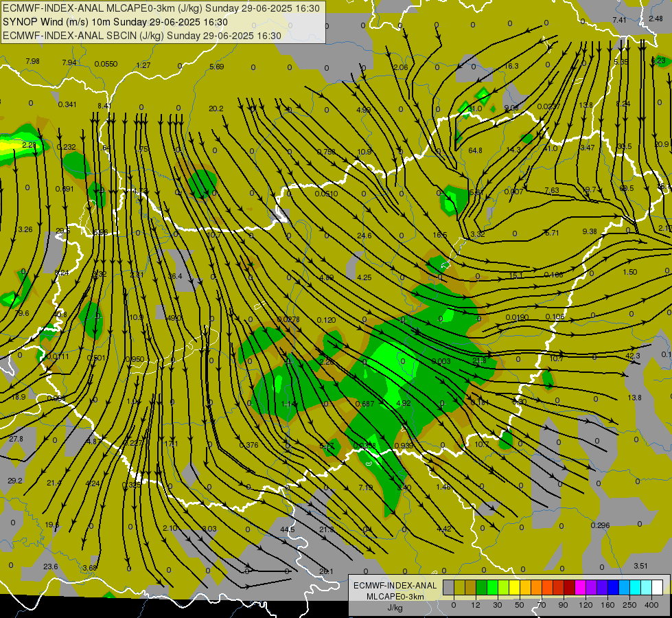The width and height of the screenshot is (672, 618).
Task: Pick the bright green swatch left of the 30 tick
Action: click(492, 587)
